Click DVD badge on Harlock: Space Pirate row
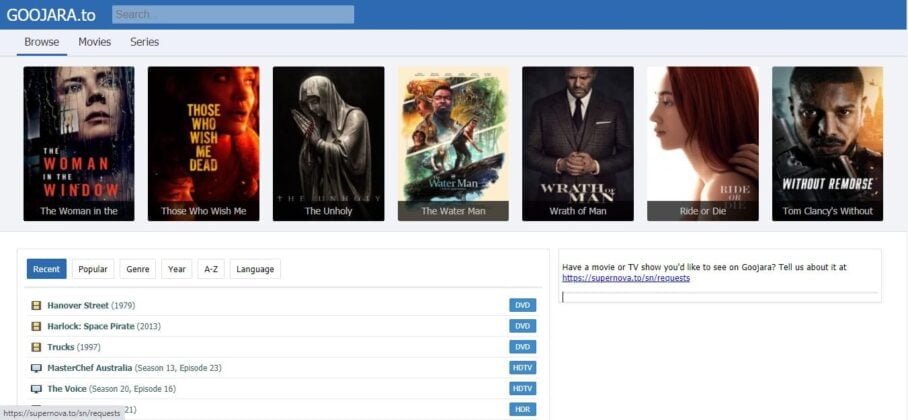Viewport: 908px width, 420px height. point(523,326)
